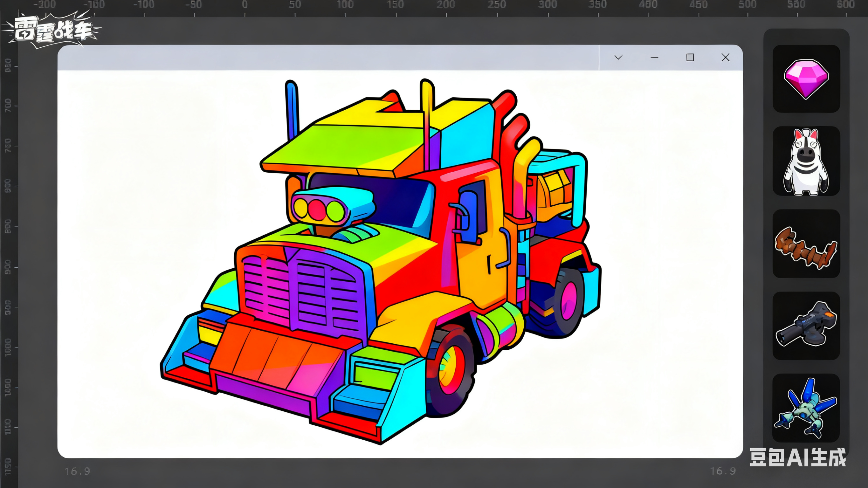Click the 雷霆战车 game logo

click(53, 30)
